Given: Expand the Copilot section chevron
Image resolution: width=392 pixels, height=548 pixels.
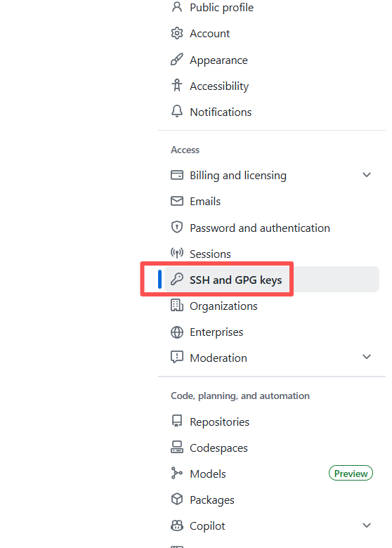Looking at the screenshot, I should click(x=367, y=526).
